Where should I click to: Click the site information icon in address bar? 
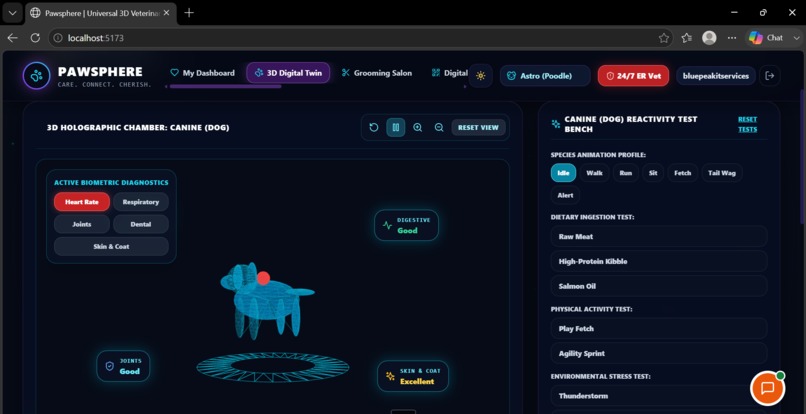click(x=58, y=38)
